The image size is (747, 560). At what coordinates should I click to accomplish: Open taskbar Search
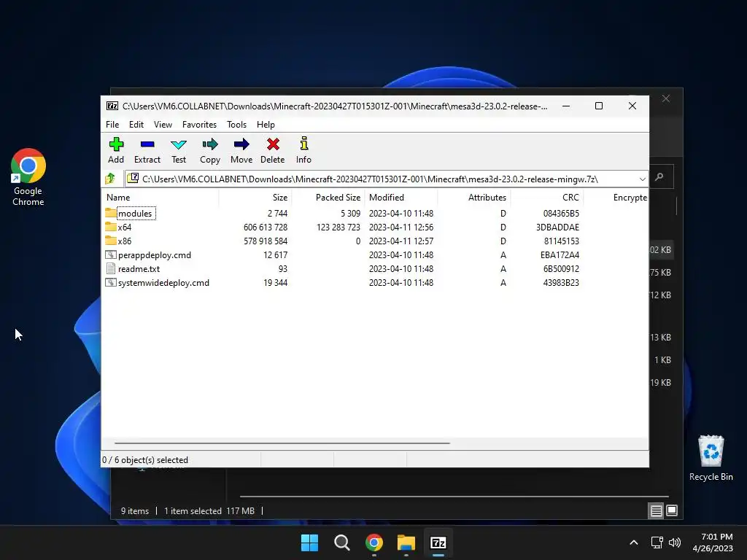[x=341, y=542]
